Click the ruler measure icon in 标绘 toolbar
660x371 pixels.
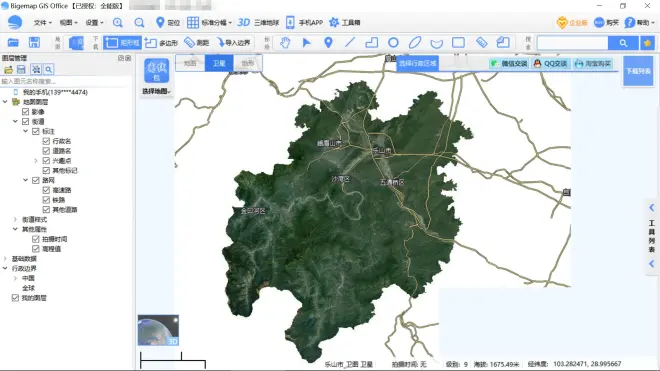coord(482,43)
